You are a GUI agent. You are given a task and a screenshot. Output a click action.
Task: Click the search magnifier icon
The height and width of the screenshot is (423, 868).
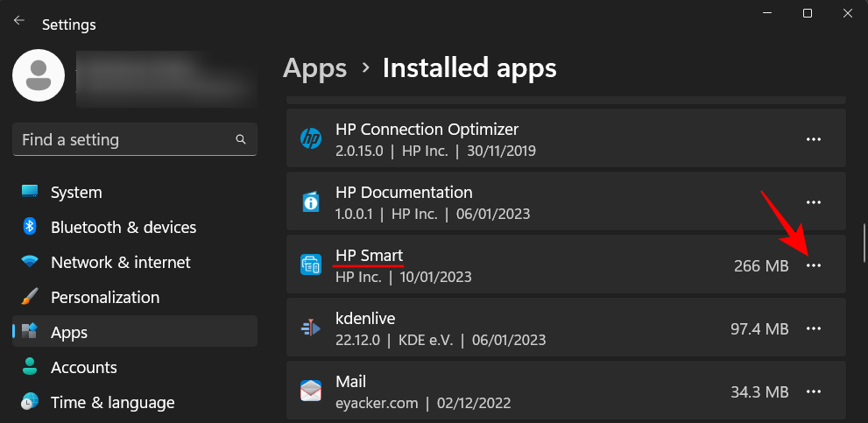tap(241, 139)
